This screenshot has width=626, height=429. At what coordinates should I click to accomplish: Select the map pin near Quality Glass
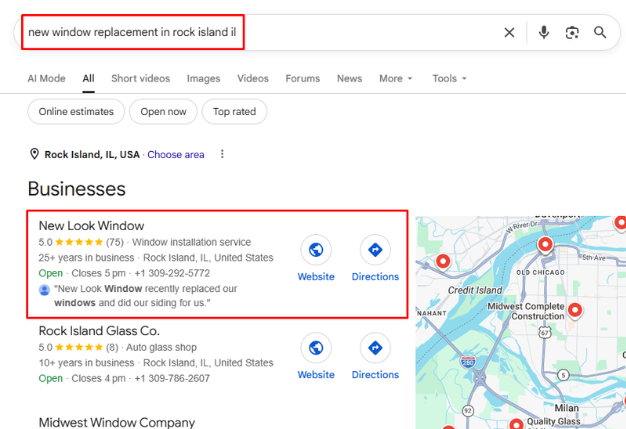click(516, 424)
